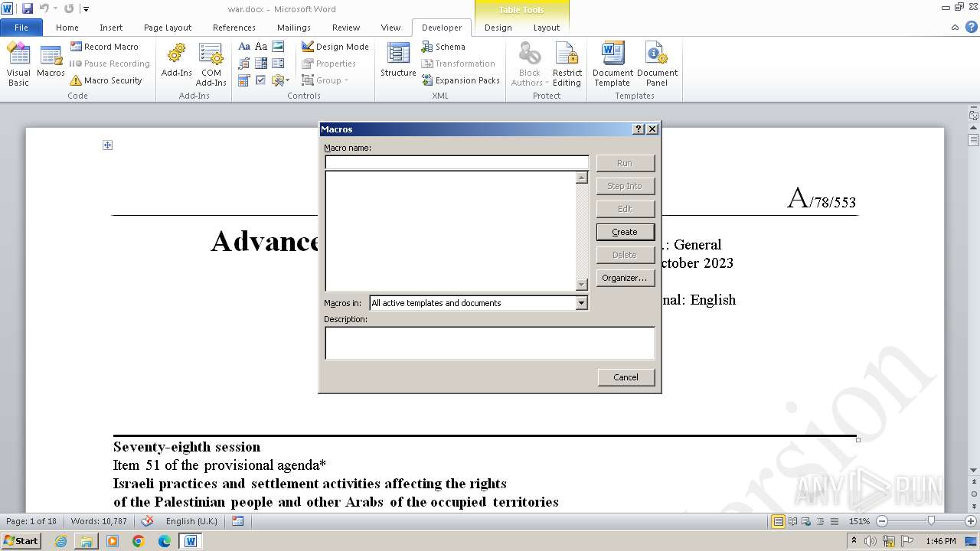The width and height of the screenshot is (980, 551).
Task: Open the Organizer from Macros dialog
Action: coord(625,278)
